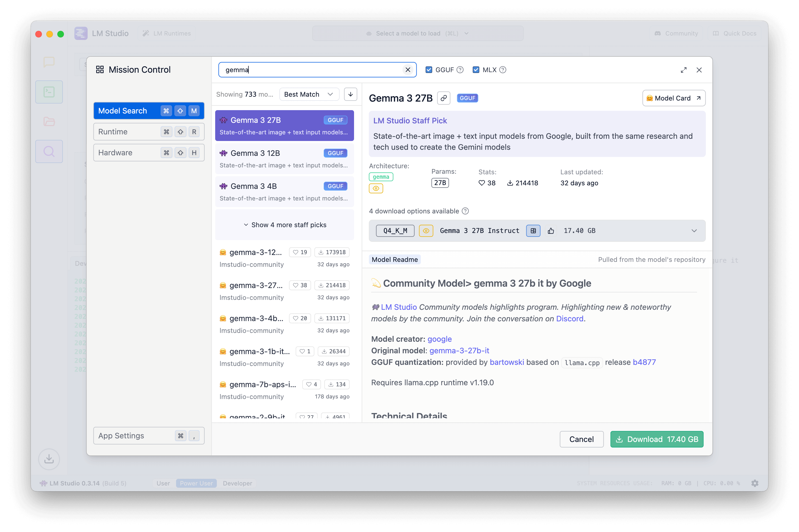Open the Developer terminal sidebar icon

49,92
